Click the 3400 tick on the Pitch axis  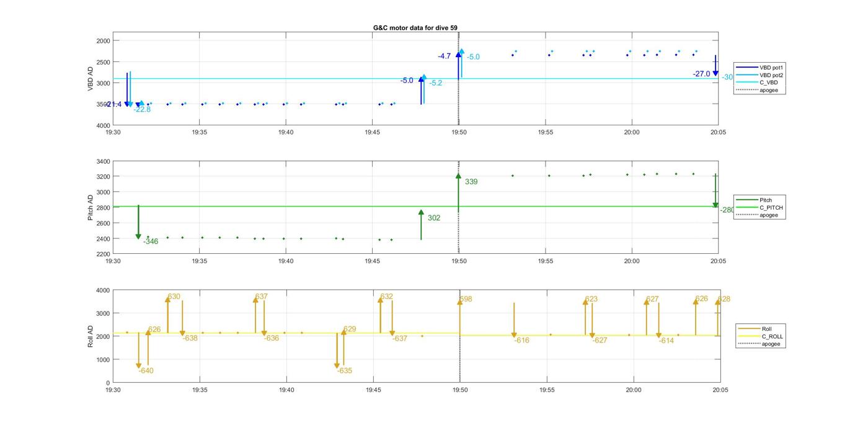[x=103, y=161]
